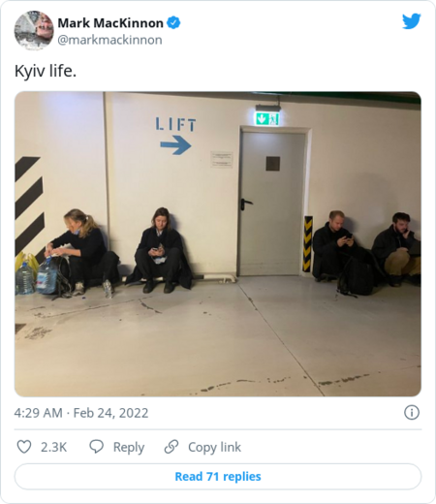The width and height of the screenshot is (436, 504).
Task: Click the green exit sign in photo
Action: coord(267,119)
